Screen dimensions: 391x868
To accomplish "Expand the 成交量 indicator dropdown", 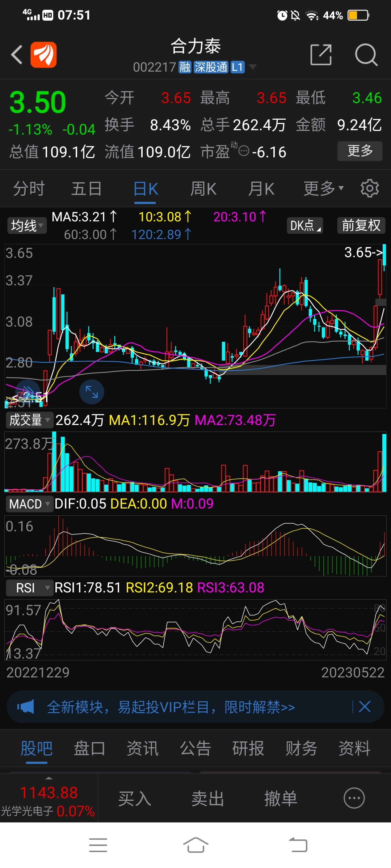I will (x=29, y=420).
